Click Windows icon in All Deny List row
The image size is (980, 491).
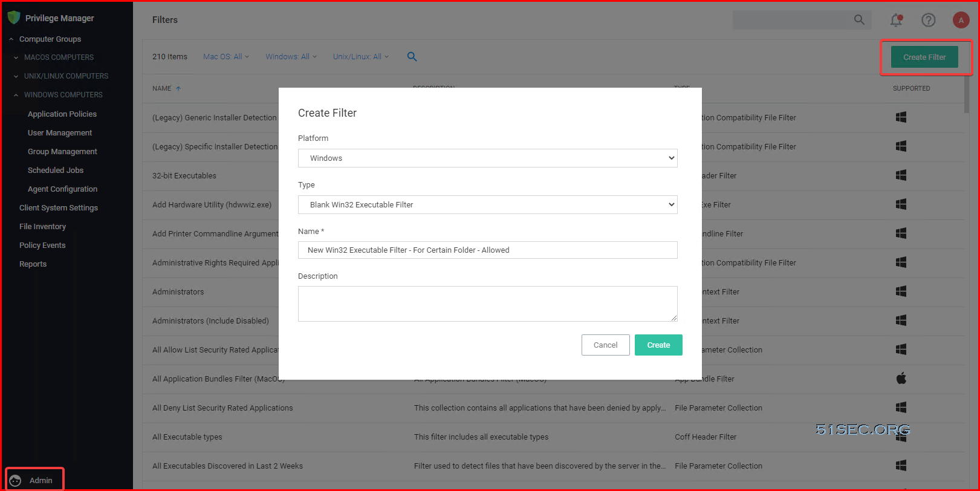pos(901,408)
